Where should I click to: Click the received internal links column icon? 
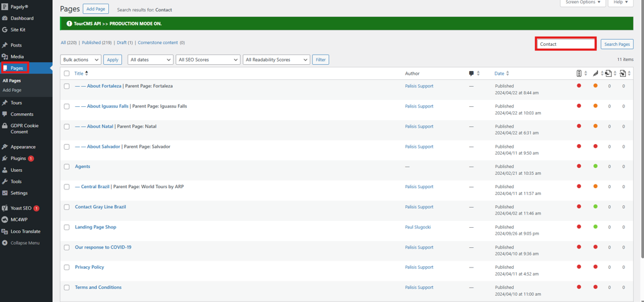click(623, 74)
